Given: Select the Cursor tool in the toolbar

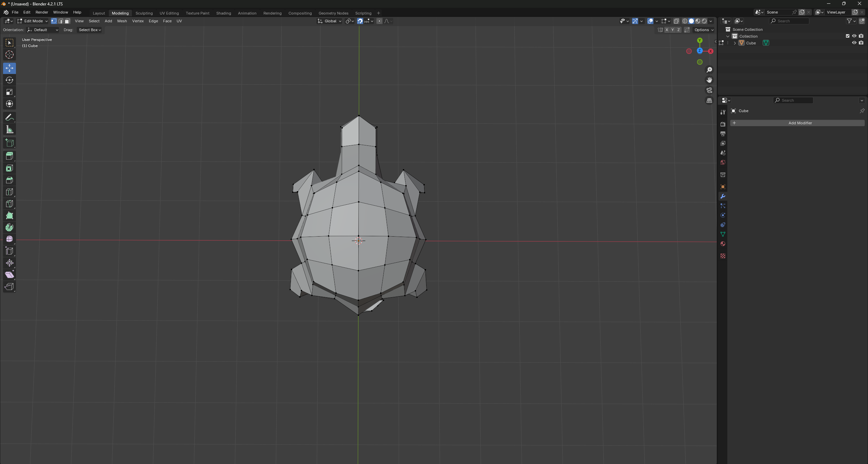Looking at the screenshot, I should pos(9,55).
